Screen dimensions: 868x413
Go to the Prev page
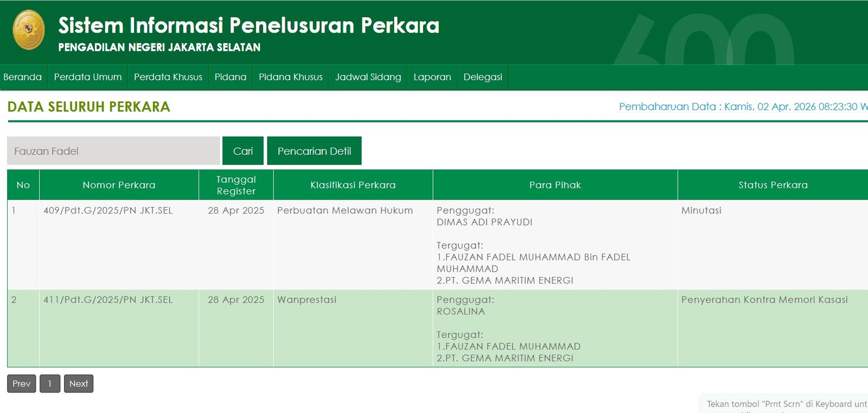(22, 384)
